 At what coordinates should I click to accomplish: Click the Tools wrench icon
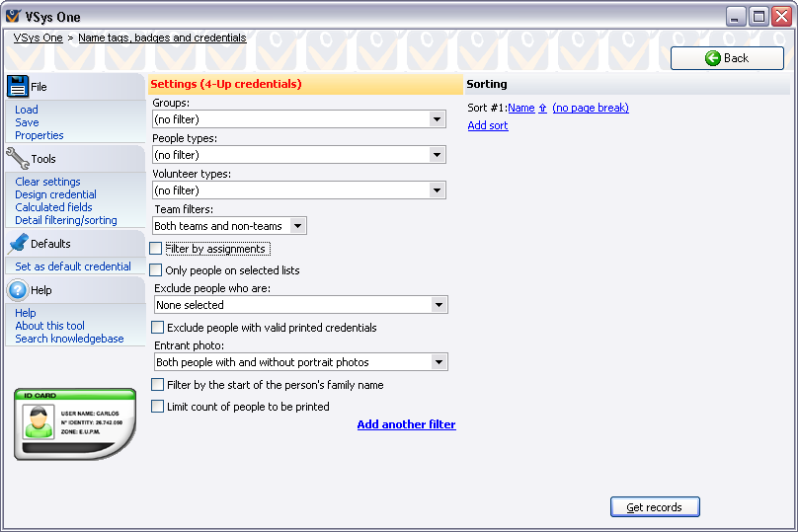pos(18,158)
